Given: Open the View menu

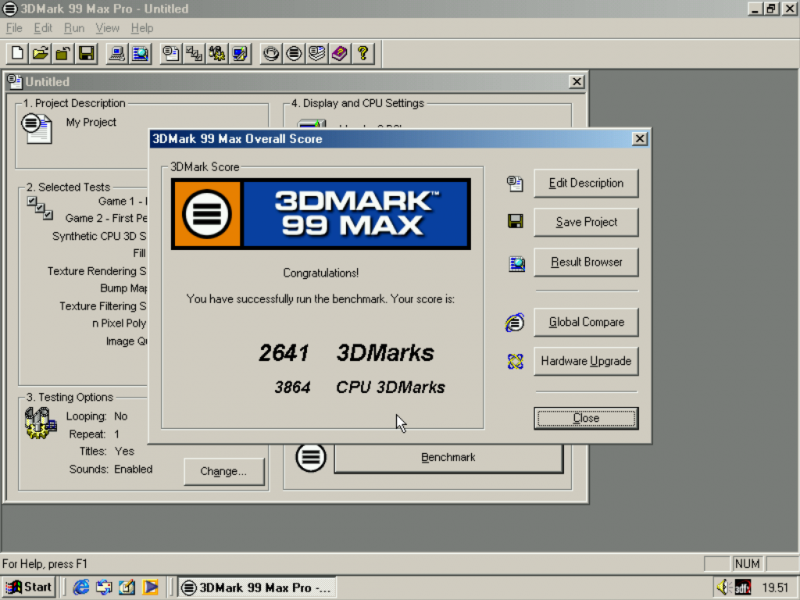Looking at the screenshot, I should (107, 28).
